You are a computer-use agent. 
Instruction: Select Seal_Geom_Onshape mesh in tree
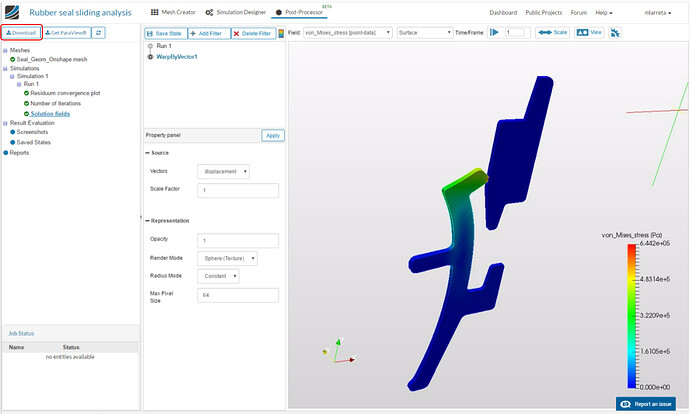pos(52,59)
